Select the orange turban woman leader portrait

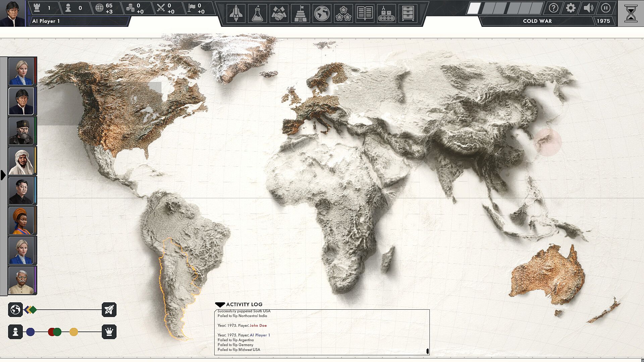point(21,221)
